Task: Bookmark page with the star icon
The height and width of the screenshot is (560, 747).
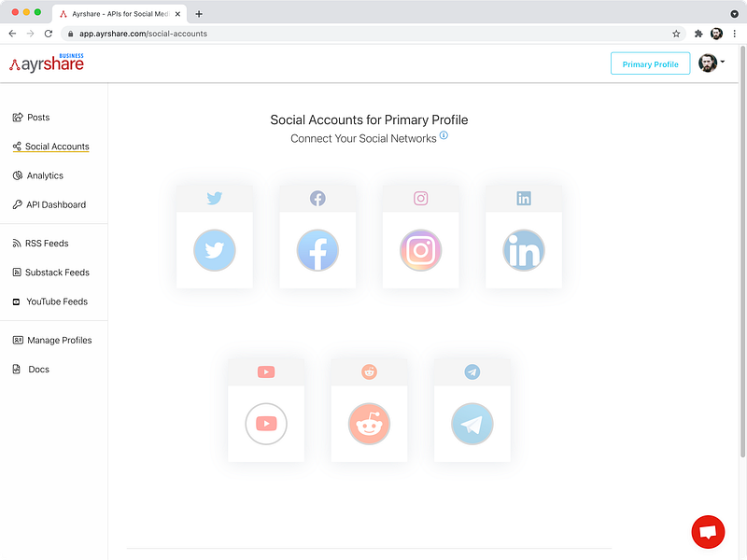Action: 676,34
